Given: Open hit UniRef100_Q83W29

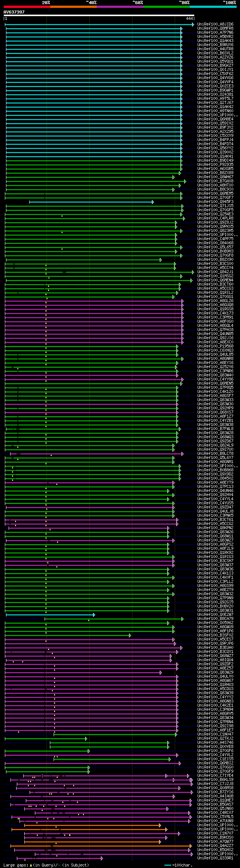Looking at the screenshot, I should (215, 672).
